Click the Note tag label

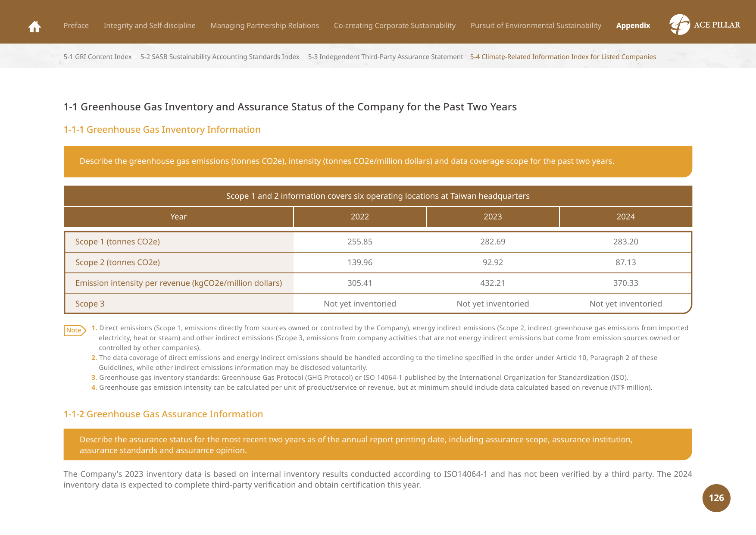pos(75,331)
